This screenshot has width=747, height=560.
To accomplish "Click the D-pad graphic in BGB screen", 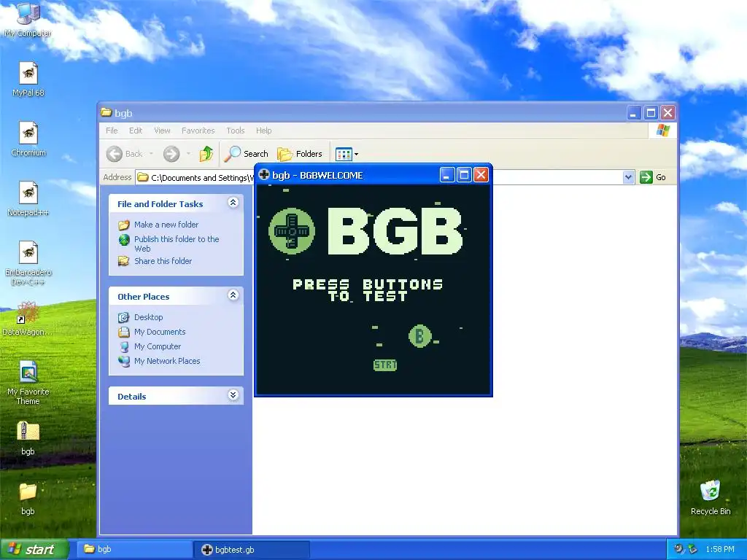I will coord(292,231).
